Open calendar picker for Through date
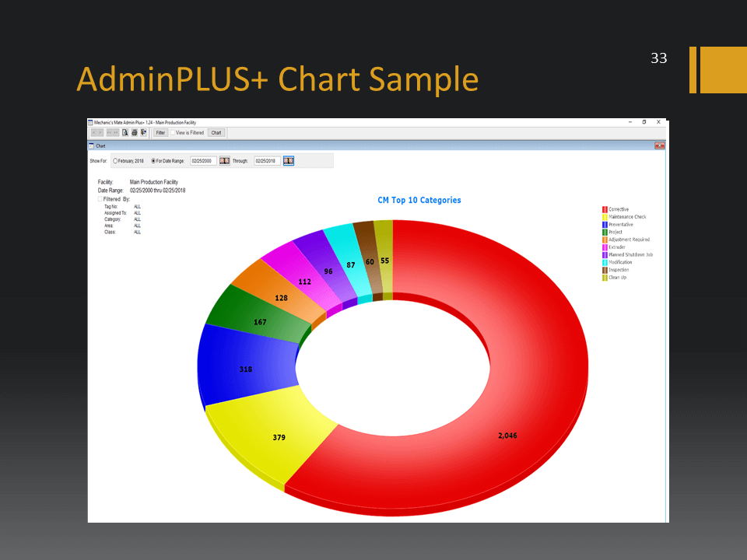The width and height of the screenshot is (747, 560). [x=289, y=161]
